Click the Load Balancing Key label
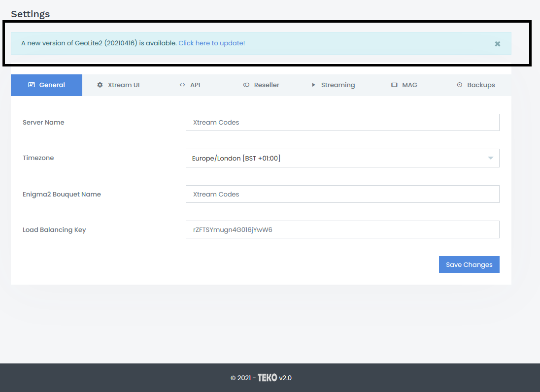The height and width of the screenshot is (392, 540). pos(54,230)
